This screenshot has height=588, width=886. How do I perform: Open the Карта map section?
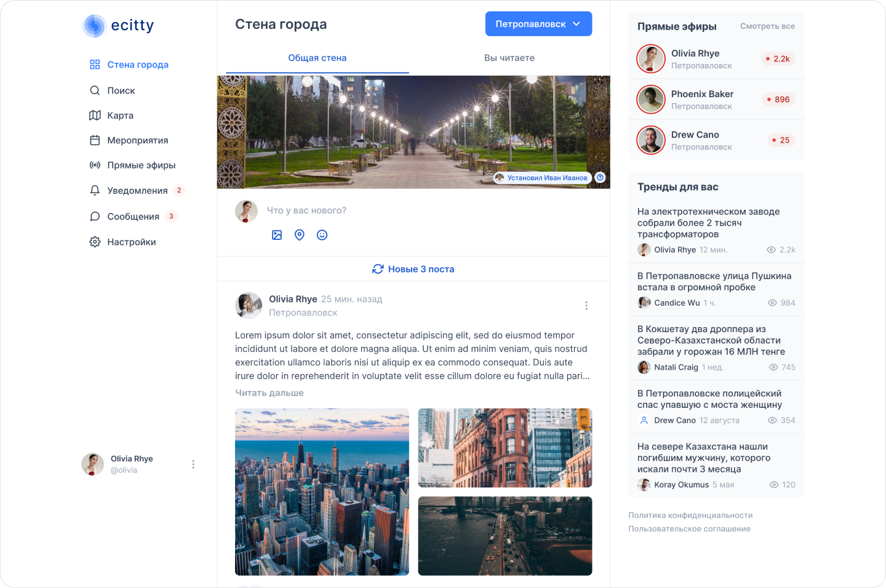pos(120,116)
